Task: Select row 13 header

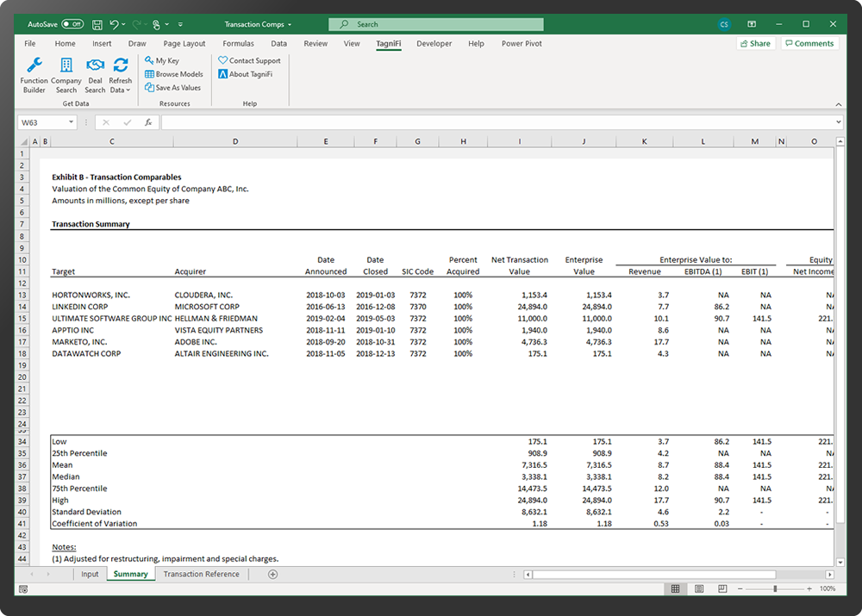Action: tap(22, 296)
